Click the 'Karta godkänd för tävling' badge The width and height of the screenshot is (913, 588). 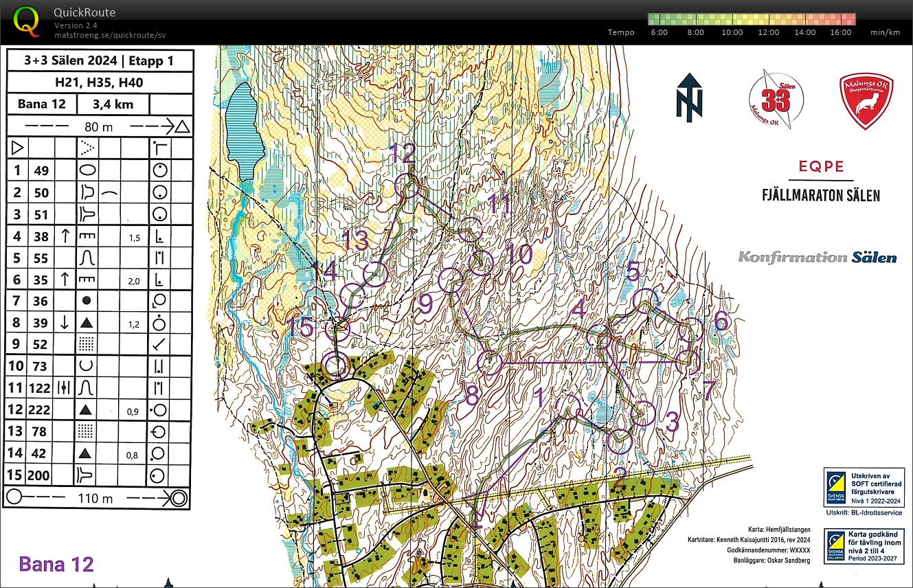click(864, 546)
